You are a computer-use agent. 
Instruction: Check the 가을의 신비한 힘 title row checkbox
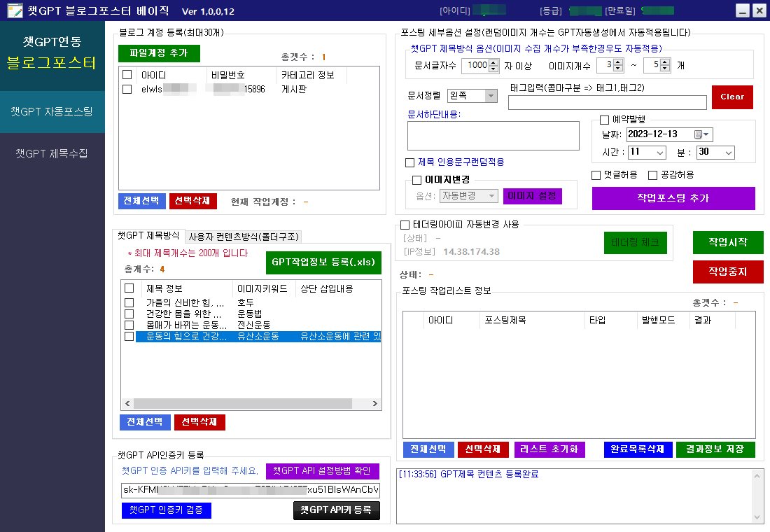pos(129,302)
